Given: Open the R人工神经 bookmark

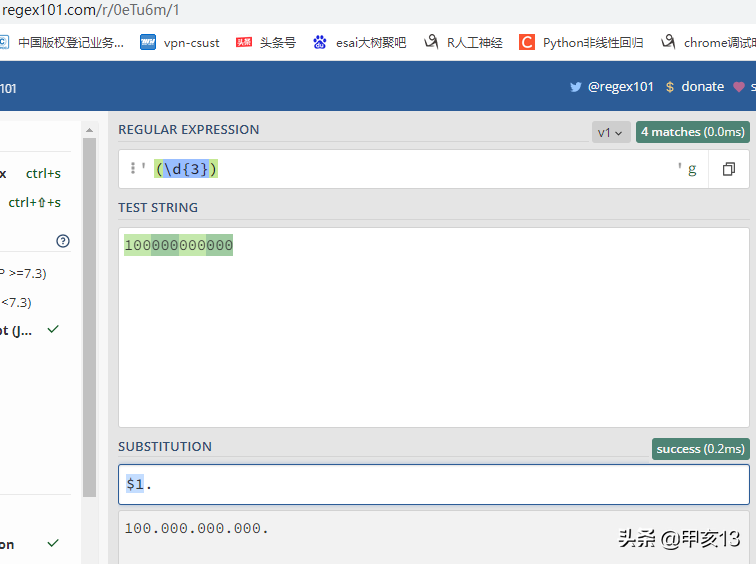Looking at the screenshot, I should pyautogui.click(x=463, y=42).
